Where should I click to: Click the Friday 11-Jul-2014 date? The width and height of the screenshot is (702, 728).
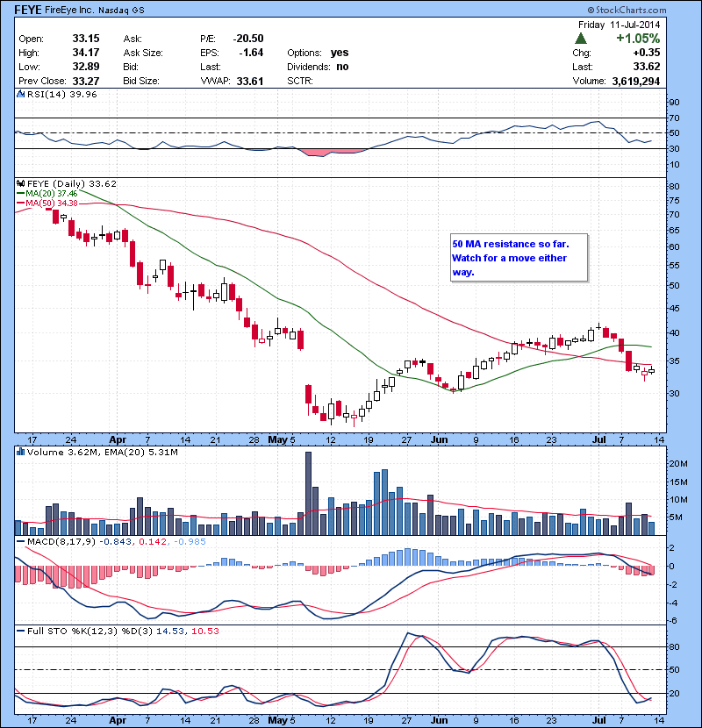(x=619, y=25)
